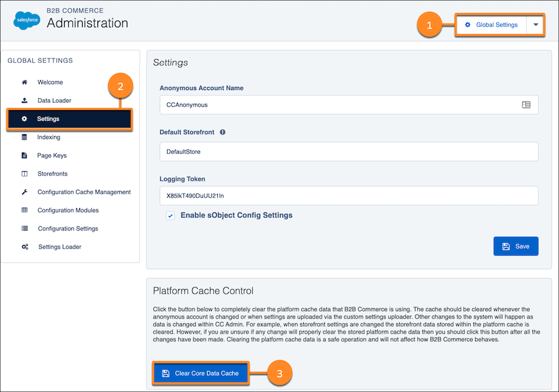Open Page Keys in sidebar
Screen dimensions: 559x392
pyautogui.click(x=52, y=155)
